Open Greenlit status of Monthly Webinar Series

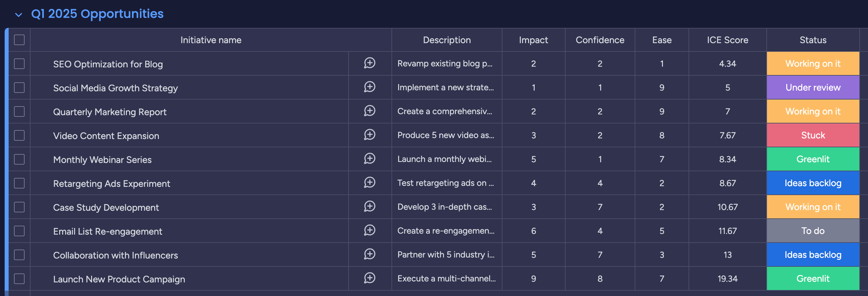(813, 159)
